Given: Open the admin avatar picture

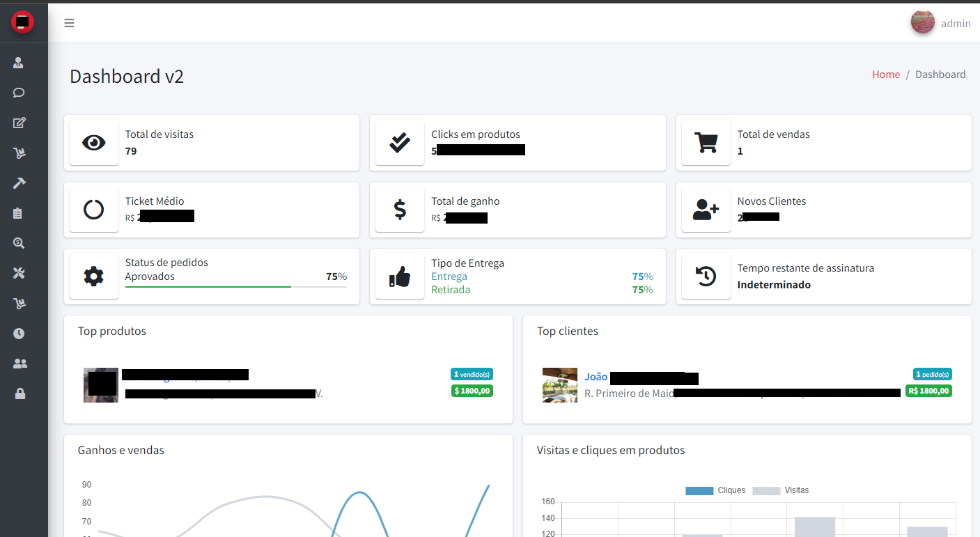Looking at the screenshot, I should [923, 22].
